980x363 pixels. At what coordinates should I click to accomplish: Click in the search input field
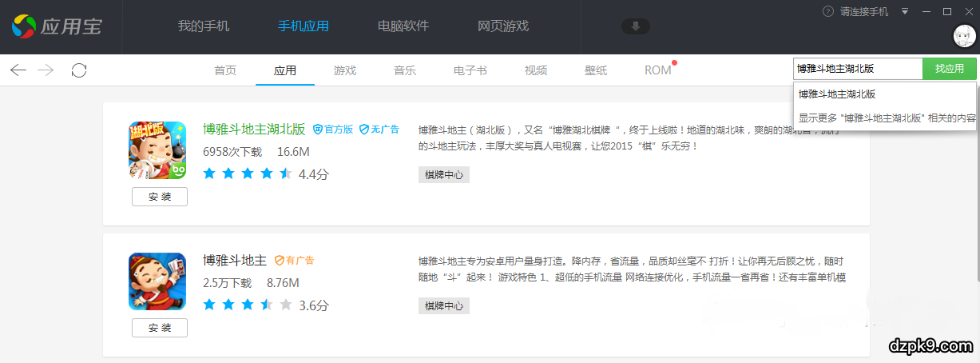pyautogui.click(x=857, y=69)
